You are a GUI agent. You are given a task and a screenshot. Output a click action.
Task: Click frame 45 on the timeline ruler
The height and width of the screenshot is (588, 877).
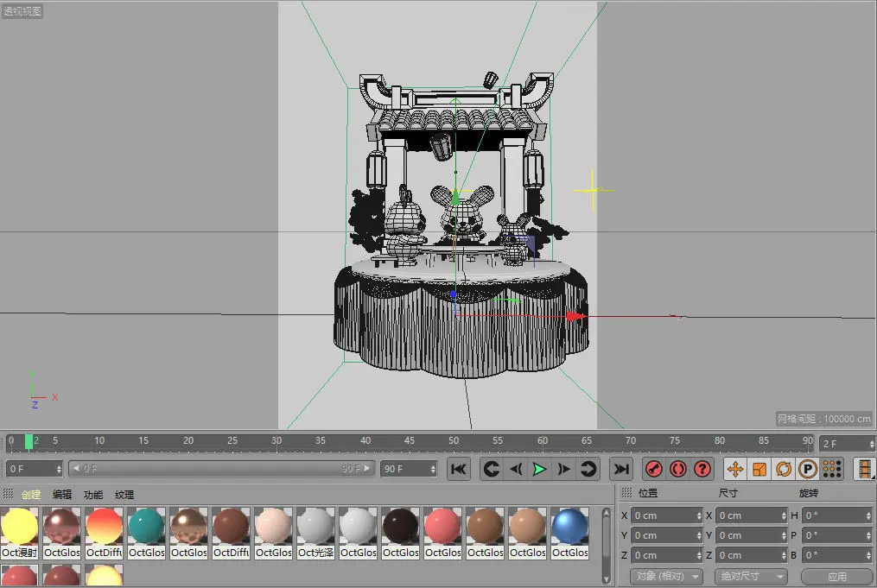[x=410, y=440]
